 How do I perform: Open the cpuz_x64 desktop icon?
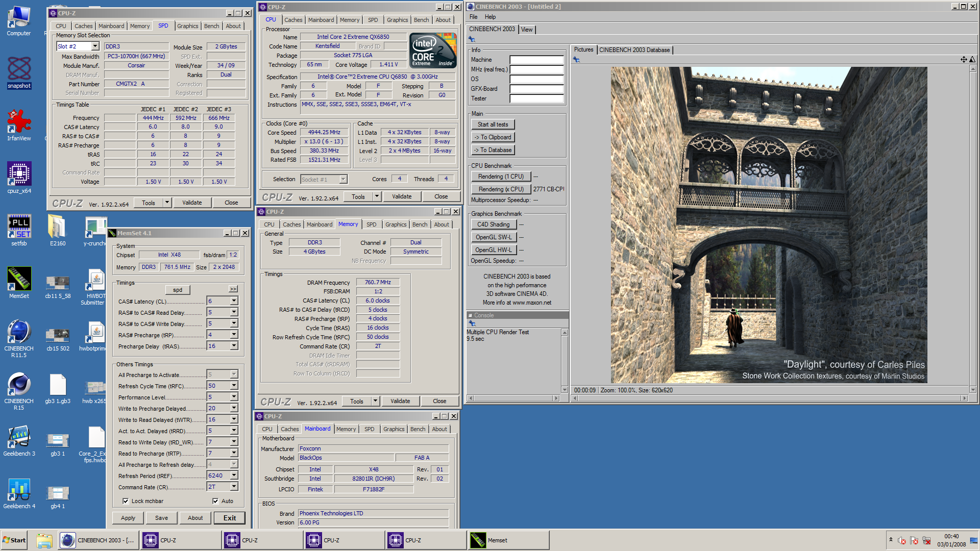coord(19,178)
